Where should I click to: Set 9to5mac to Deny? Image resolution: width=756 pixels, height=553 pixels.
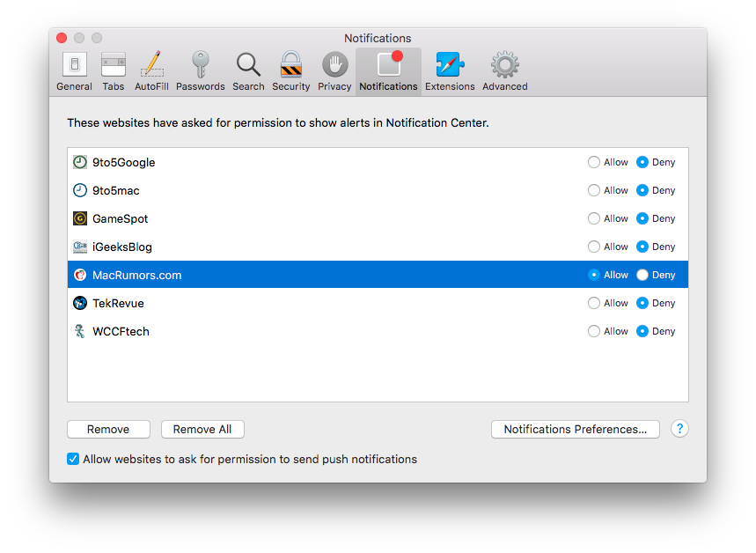(x=642, y=190)
